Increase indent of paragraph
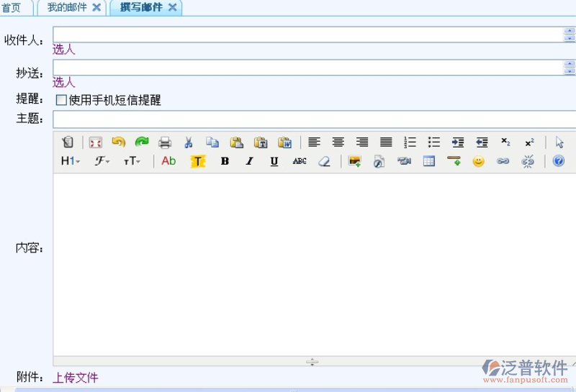 [x=458, y=142]
